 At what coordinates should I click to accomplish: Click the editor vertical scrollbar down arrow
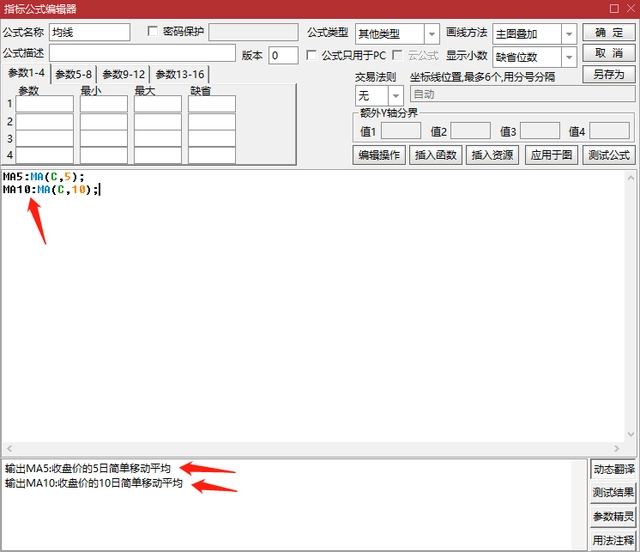(631, 434)
